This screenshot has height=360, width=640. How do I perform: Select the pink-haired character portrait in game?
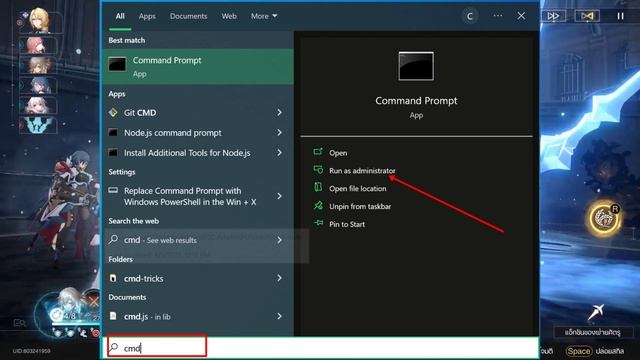(38, 45)
